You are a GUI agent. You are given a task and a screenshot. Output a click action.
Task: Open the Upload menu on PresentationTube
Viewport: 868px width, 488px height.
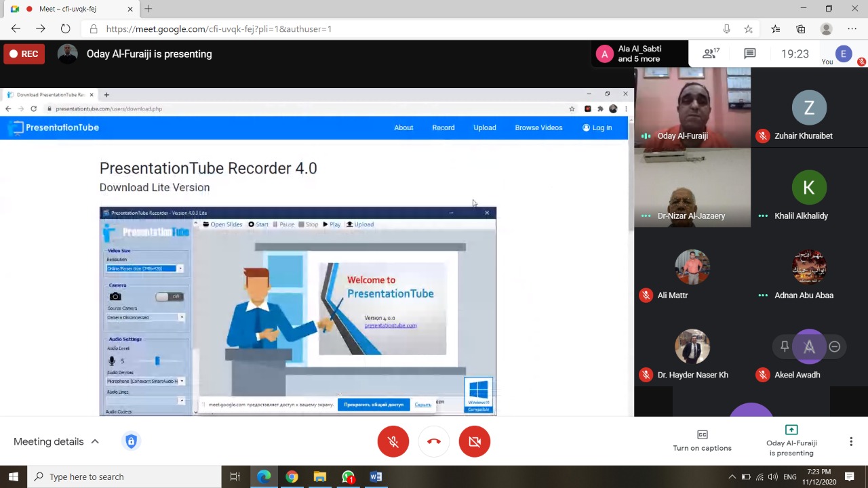coord(485,127)
